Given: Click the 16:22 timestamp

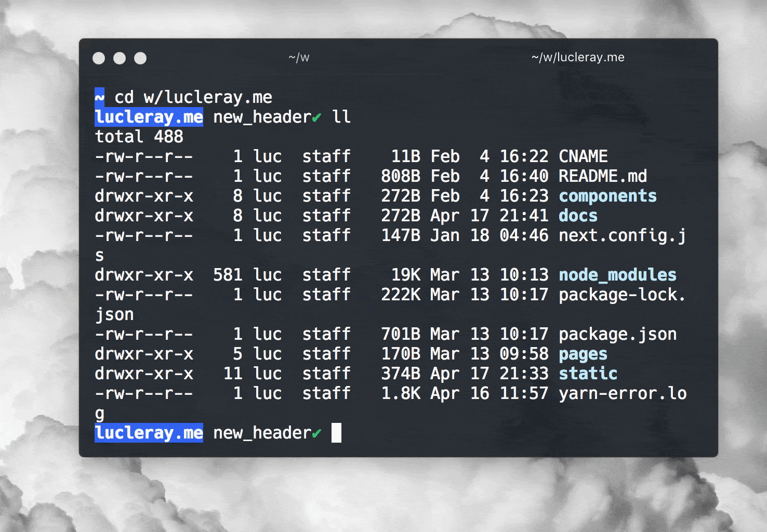Looking at the screenshot, I should click(524, 156).
